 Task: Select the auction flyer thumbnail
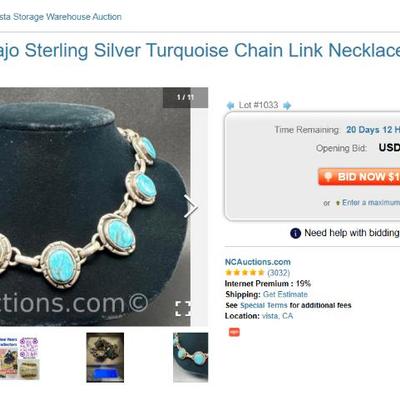pyautogui.click(x=20, y=358)
